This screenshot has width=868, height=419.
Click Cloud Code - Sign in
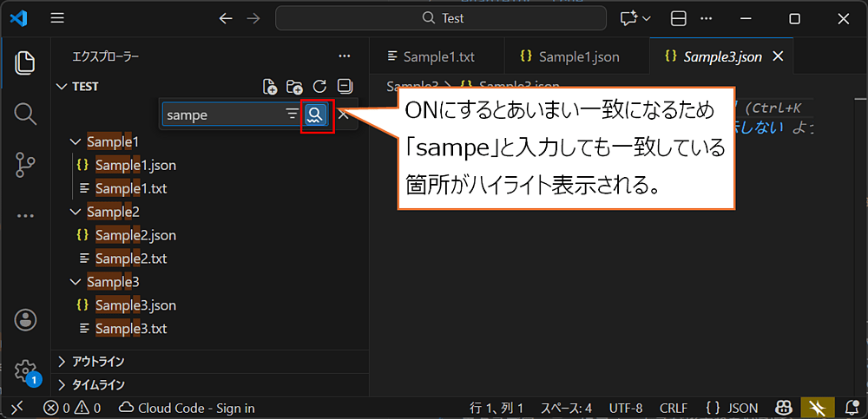(187, 409)
